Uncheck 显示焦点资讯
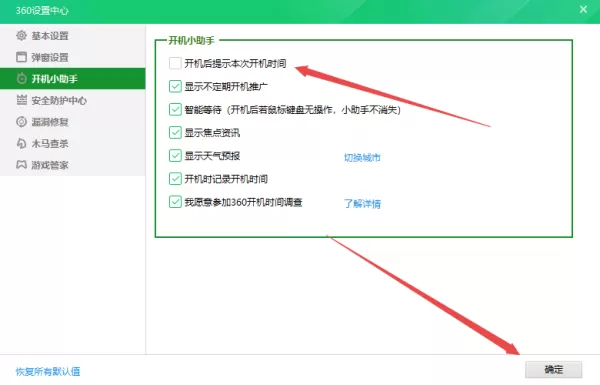Viewport: 600px width, 385px height. pos(175,132)
